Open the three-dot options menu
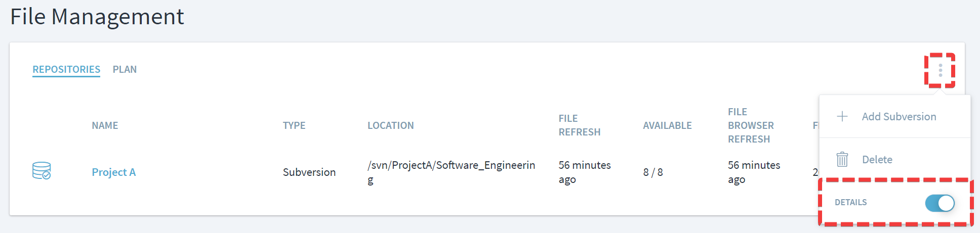The image size is (980, 233). coord(940,70)
